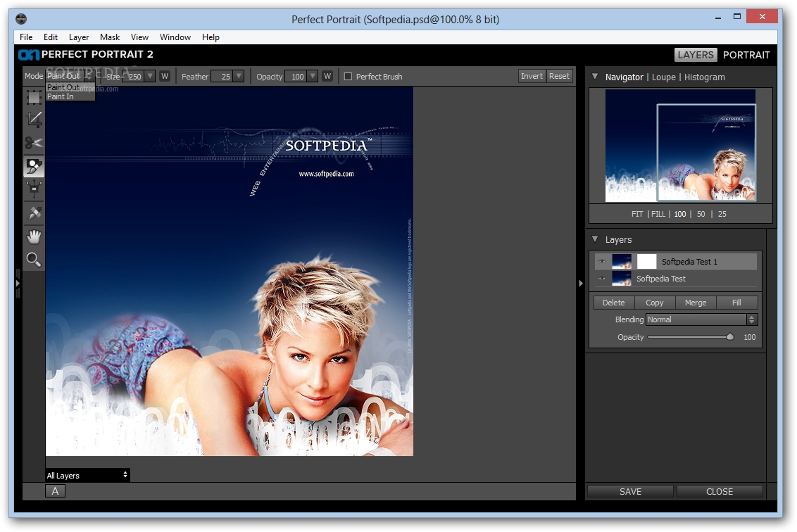Click the W pressure button beside Opacity
Image resolution: width=797 pixels, height=532 pixels.
(327, 76)
